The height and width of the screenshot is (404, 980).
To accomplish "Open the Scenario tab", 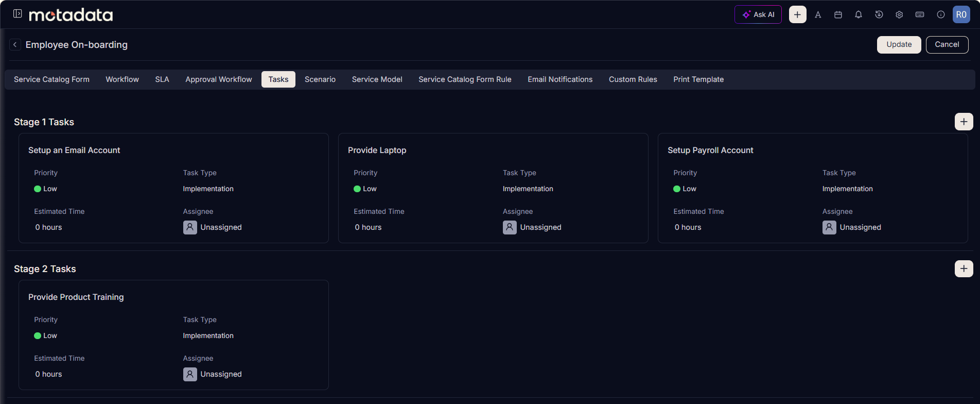I will (x=320, y=79).
